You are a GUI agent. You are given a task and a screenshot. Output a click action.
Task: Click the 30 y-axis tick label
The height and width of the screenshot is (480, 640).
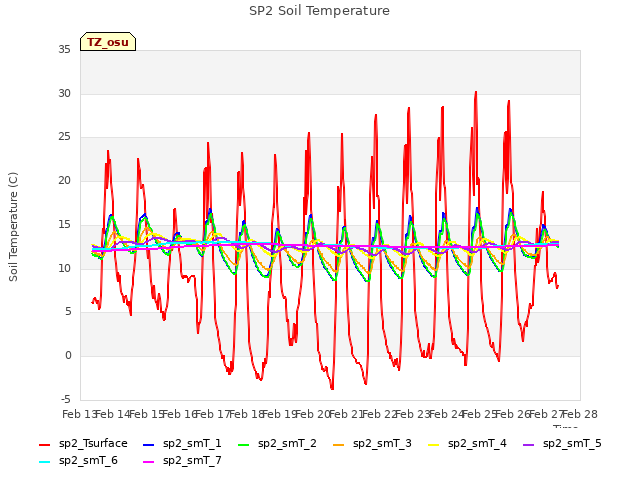tap(64, 93)
